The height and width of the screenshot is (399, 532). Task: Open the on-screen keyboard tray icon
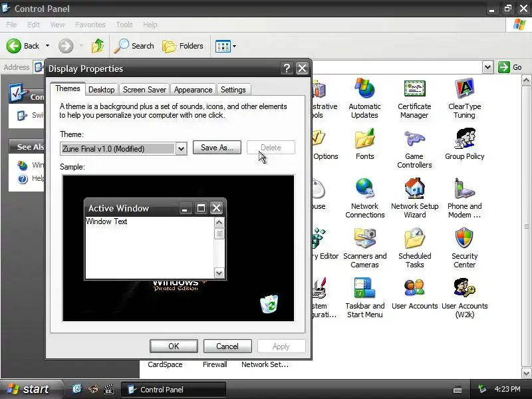pos(458,389)
